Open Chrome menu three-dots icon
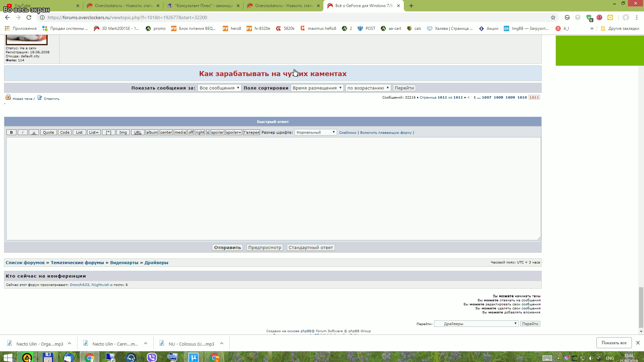Image resolution: width=644 pixels, height=362 pixels. pos(637,17)
